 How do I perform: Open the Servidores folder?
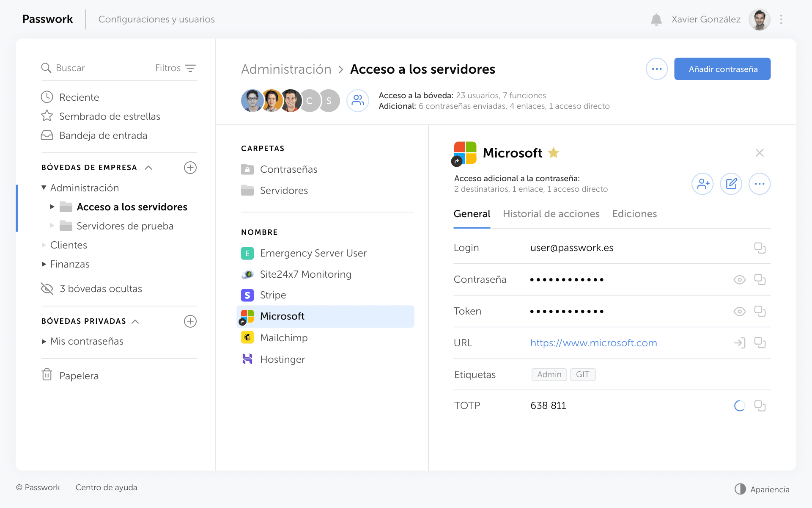[x=274, y=190]
